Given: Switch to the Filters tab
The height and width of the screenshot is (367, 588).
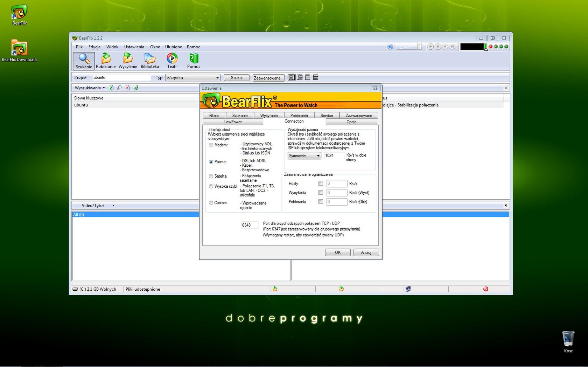Looking at the screenshot, I should (x=214, y=116).
